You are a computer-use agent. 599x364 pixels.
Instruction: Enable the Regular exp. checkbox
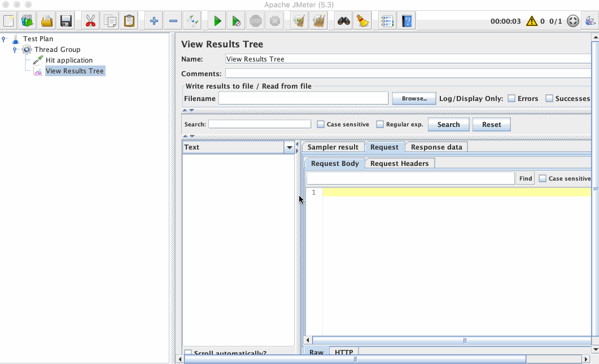tap(379, 124)
